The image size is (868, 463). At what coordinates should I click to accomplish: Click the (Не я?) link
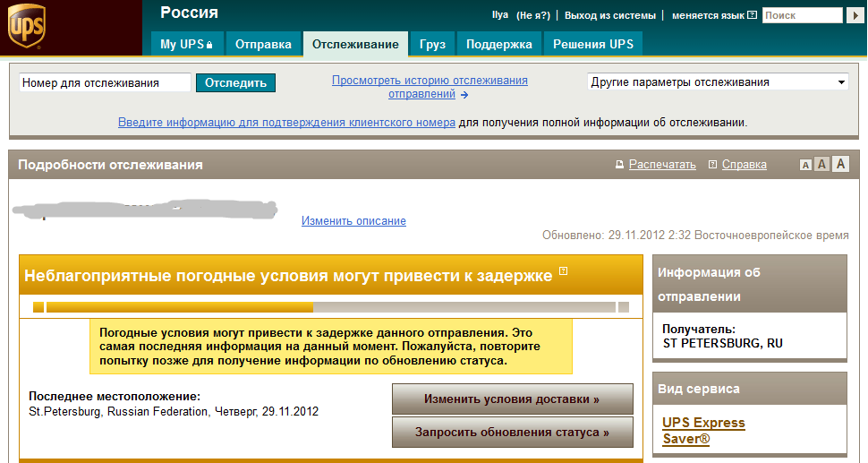533,15
